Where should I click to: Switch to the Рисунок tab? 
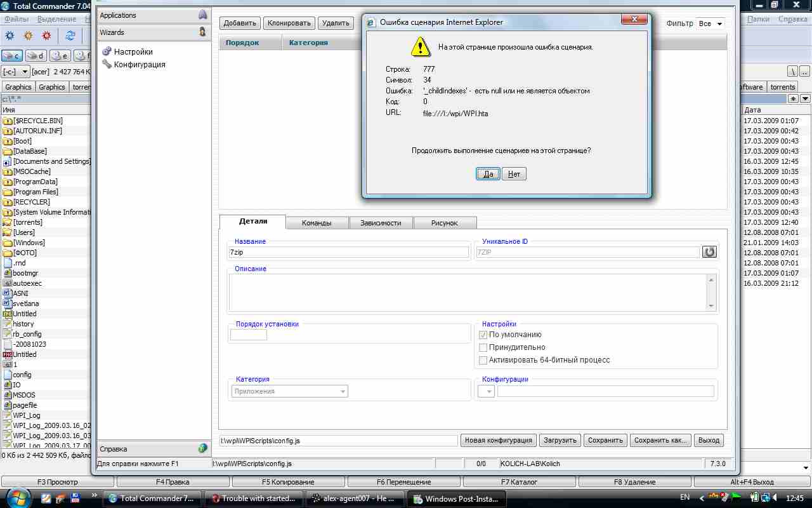(445, 223)
